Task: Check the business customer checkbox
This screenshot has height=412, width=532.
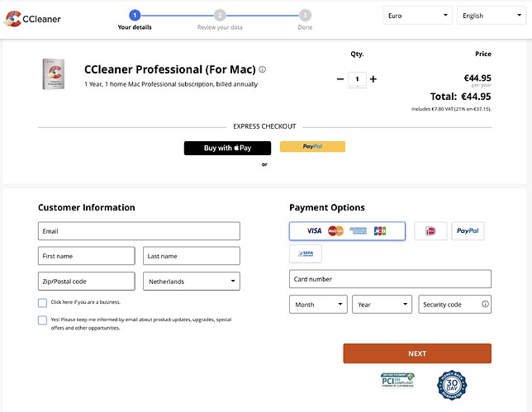Action: click(x=43, y=303)
